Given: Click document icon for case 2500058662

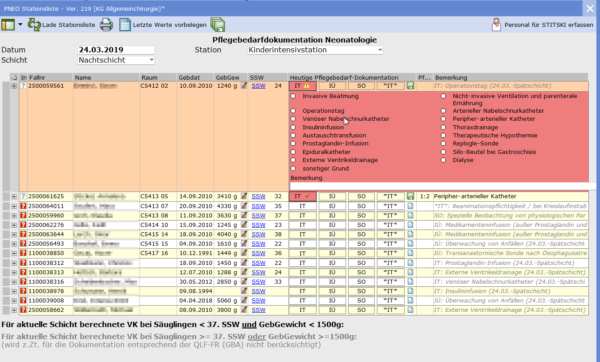Looking at the screenshot, I should (x=410, y=310).
